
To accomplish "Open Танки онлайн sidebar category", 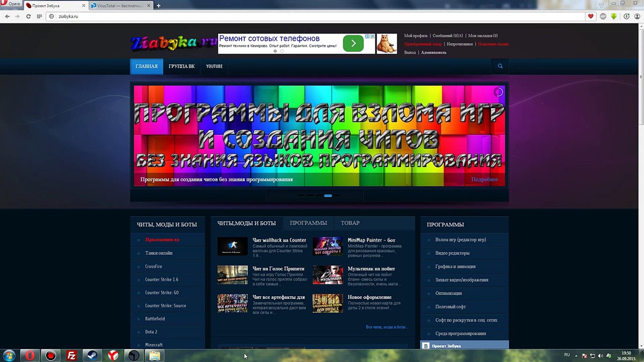I will [x=159, y=253].
